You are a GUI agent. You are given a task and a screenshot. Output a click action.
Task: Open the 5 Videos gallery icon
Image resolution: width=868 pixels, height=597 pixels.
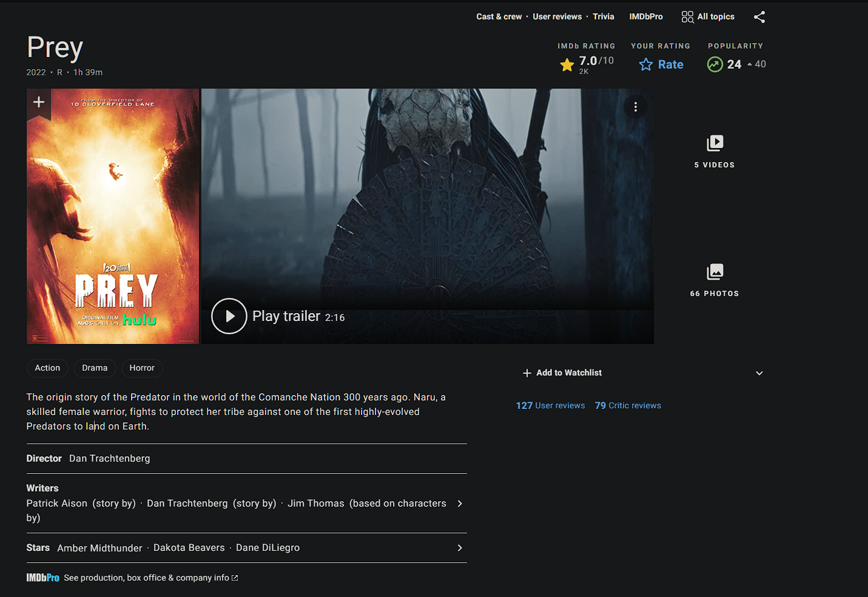coord(715,143)
